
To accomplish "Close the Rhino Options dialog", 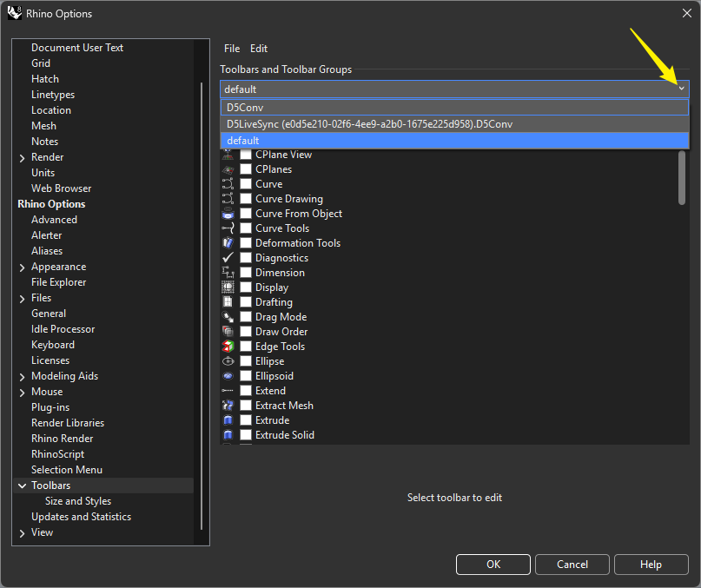I will (x=687, y=13).
